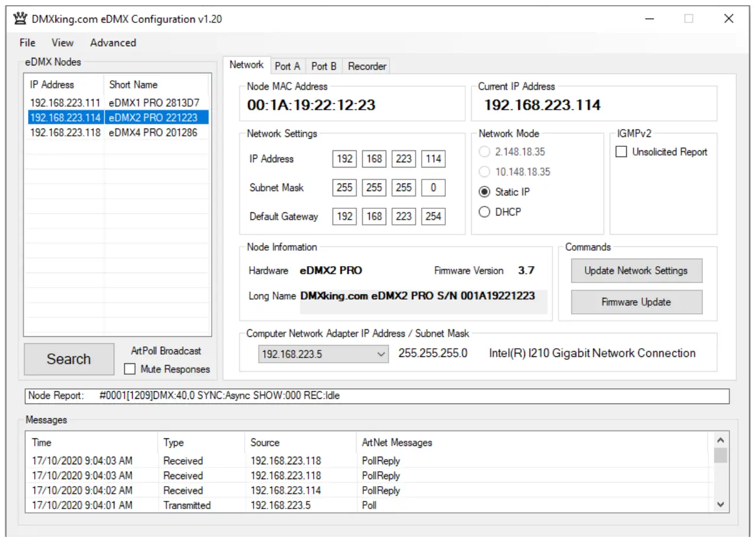
Task: Open the Advanced menu
Action: coord(113,42)
